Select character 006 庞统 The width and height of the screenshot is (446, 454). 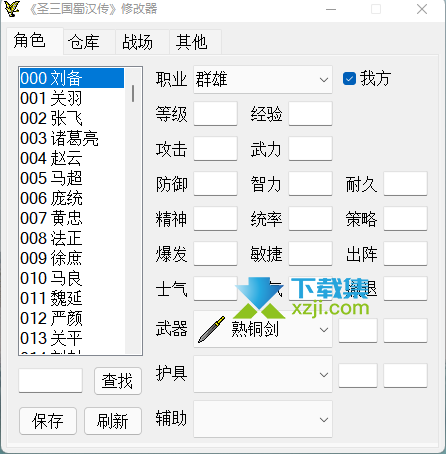click(72, 198)
